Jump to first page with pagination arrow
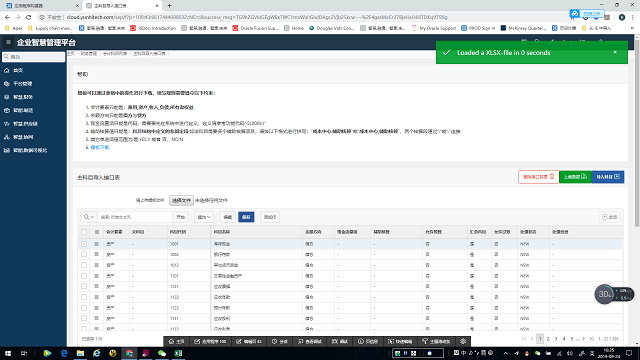Image resolution: width=640 pixels, height=360 pixels. tap(524, 339)
